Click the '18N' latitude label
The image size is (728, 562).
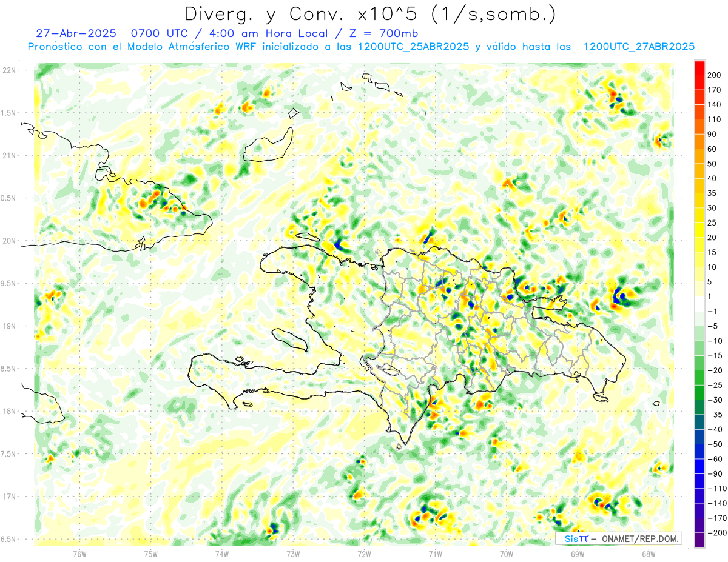tap(8, 411)
